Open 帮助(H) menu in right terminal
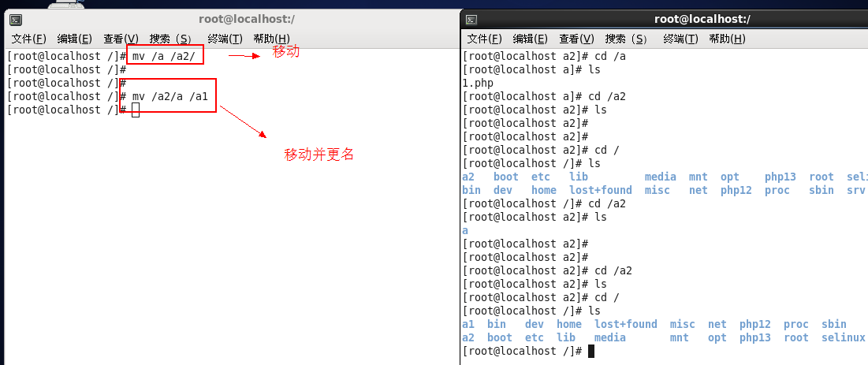Viewport: 868px width, 365px height. pyautogui.click(x=727, y=39)
